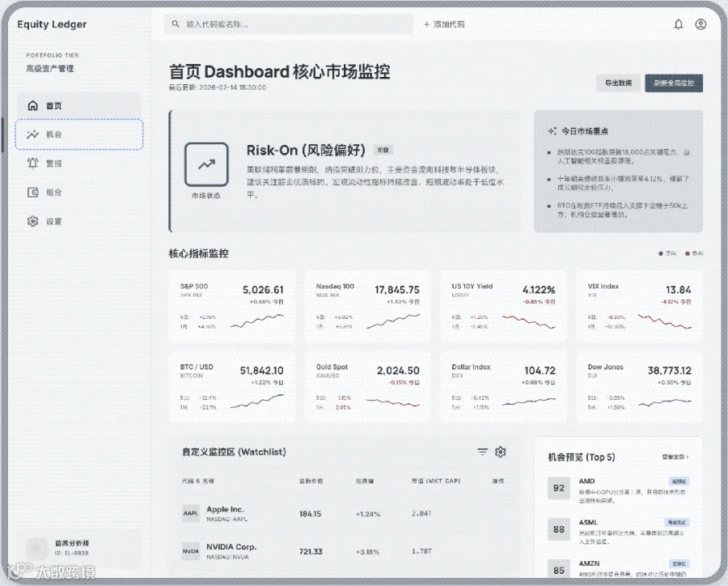This screenshot has width=728, height=586.
Task: Open the Watchlist settings gear icon
Action: (x=500, y=452)
